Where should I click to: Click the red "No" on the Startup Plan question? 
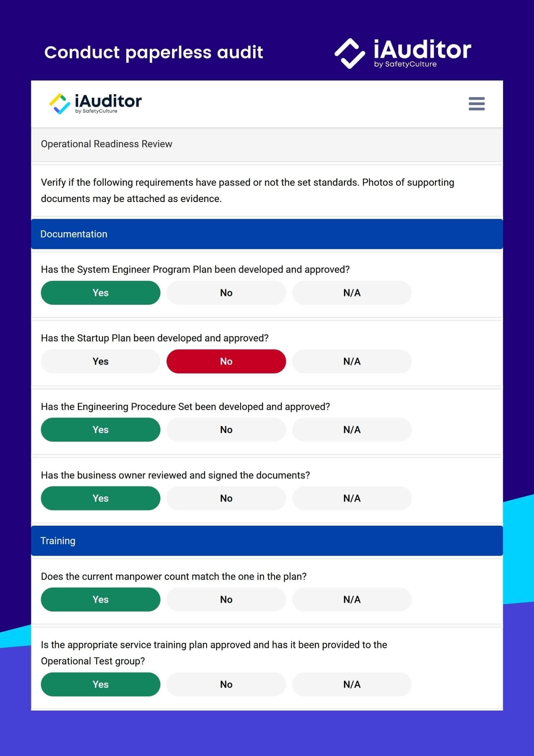(226, 361)
